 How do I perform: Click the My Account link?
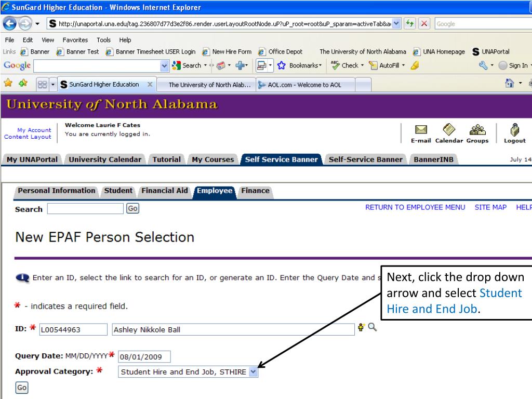34,130
